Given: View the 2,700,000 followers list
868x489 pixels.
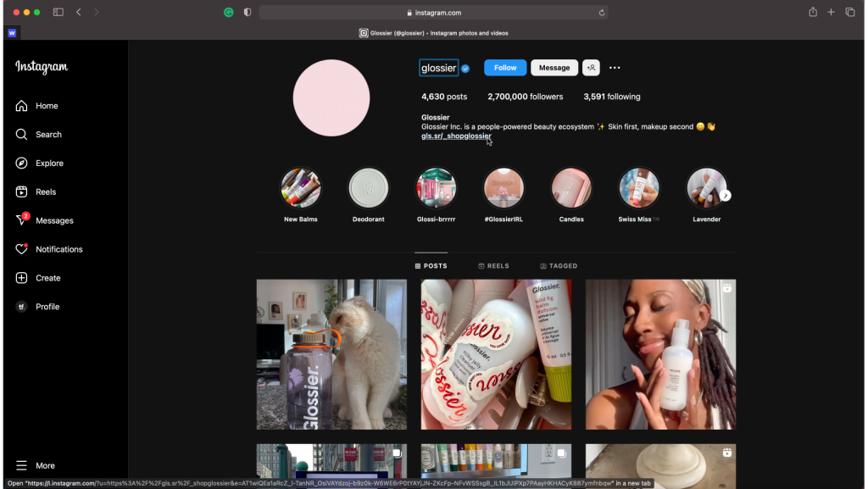Looking at the screenshot, I should point(526,97).
